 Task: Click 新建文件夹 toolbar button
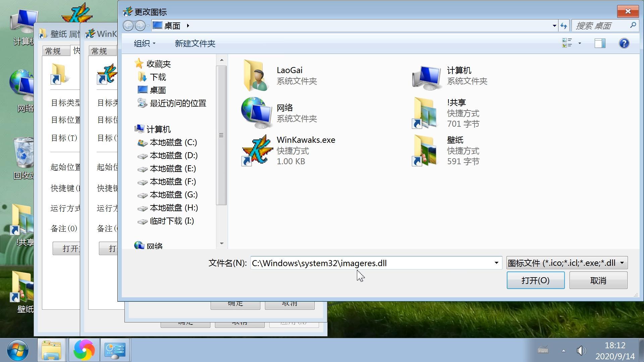[195, 43]
